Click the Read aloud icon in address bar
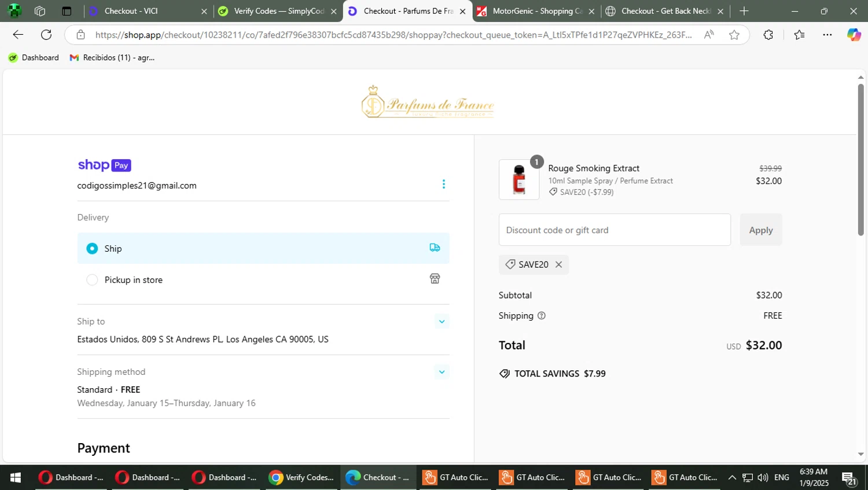The height and width of the screenshot is (490, 868). click(709, 35)
